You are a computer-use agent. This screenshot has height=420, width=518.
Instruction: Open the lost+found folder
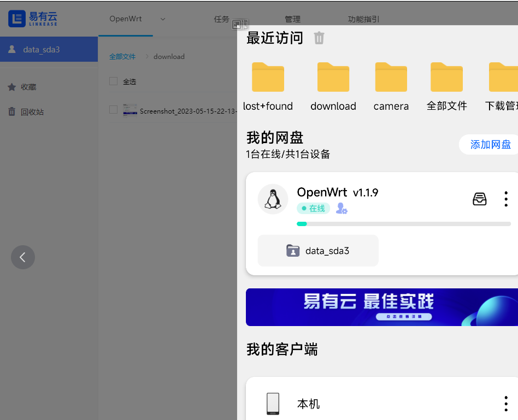[268, 78]
